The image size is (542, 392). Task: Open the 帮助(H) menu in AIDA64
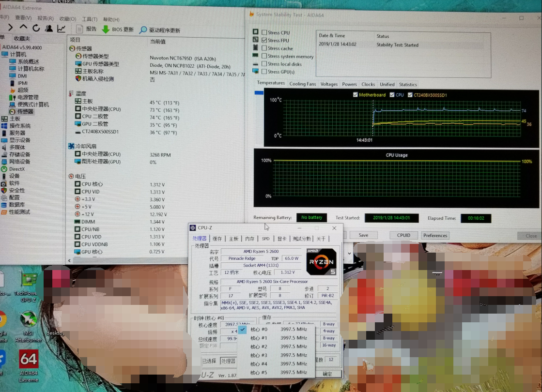coord(111,19)
